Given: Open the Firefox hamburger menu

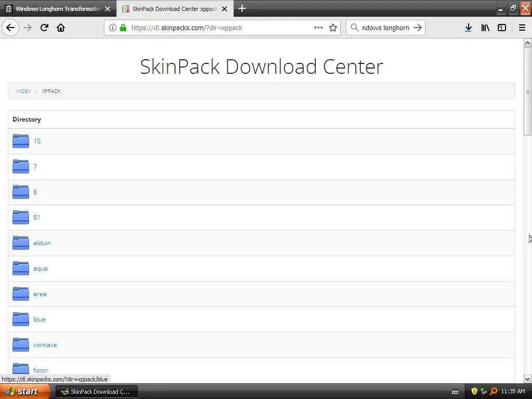Looking at the screenshot, I should pyautogui.click(x=522, y=28).
